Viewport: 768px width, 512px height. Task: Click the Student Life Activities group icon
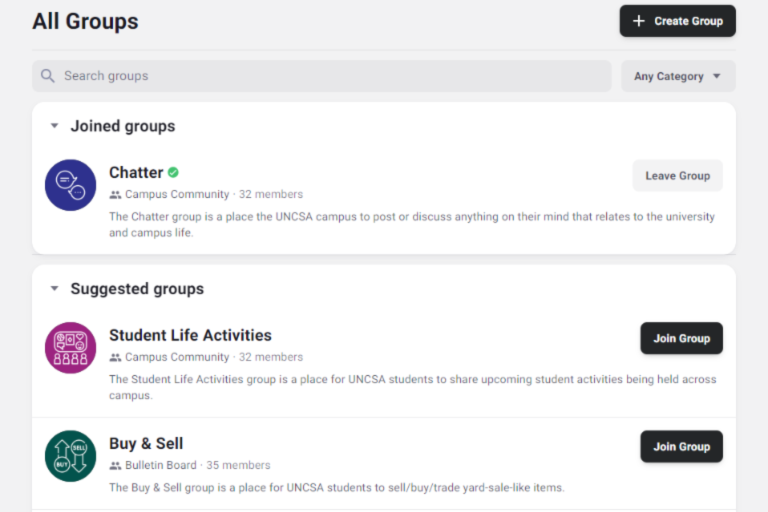[x=70, y=348]
